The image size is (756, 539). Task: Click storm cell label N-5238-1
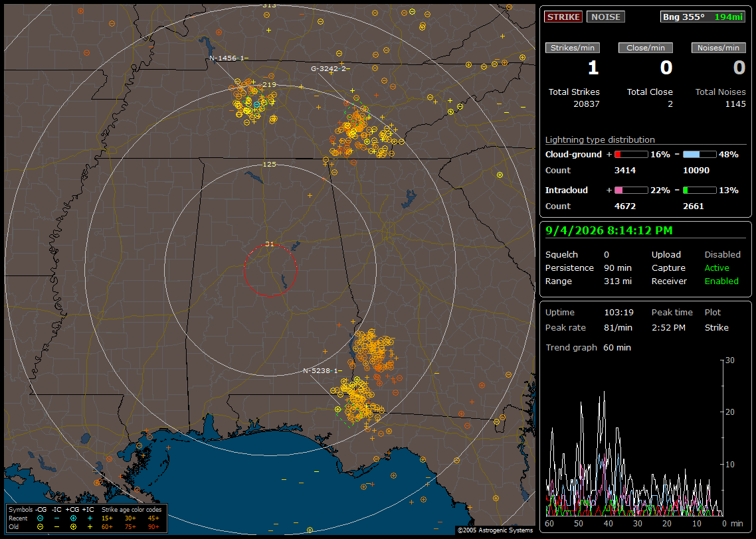(320, 371)
